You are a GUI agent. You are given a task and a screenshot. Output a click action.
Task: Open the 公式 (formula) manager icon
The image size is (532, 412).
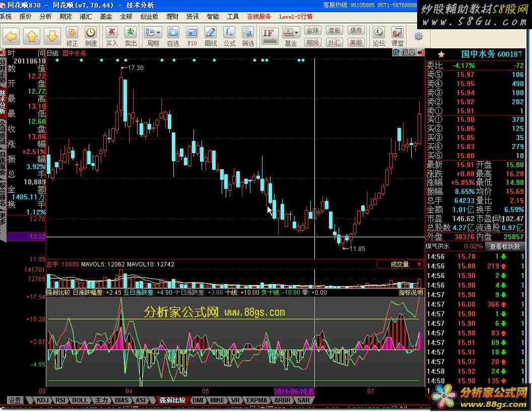229,37
